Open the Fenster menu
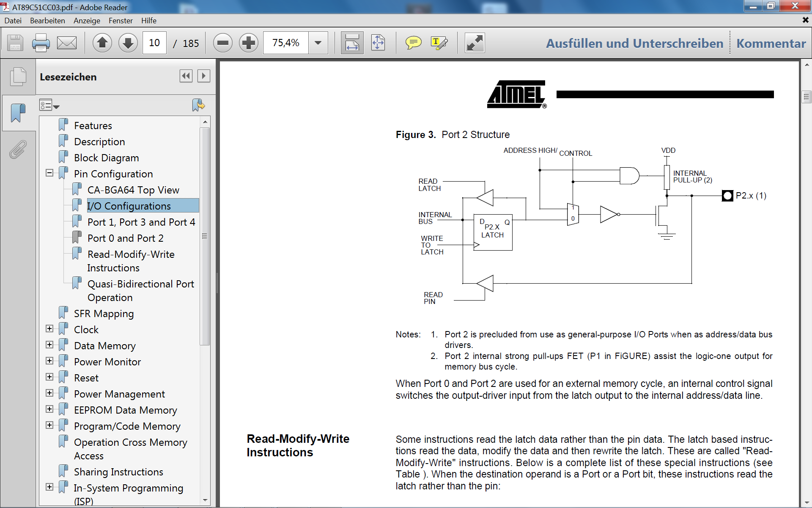The image size is (812, 508). tap(121, 20)
